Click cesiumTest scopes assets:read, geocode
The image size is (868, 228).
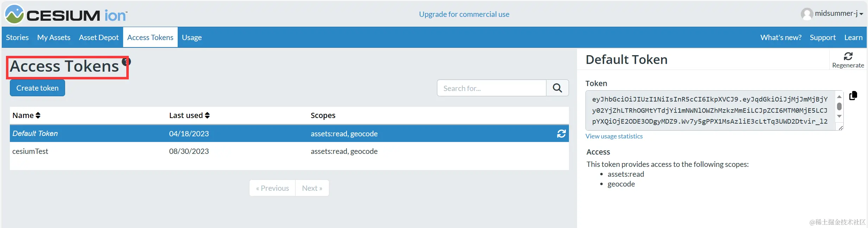[344, 151]
